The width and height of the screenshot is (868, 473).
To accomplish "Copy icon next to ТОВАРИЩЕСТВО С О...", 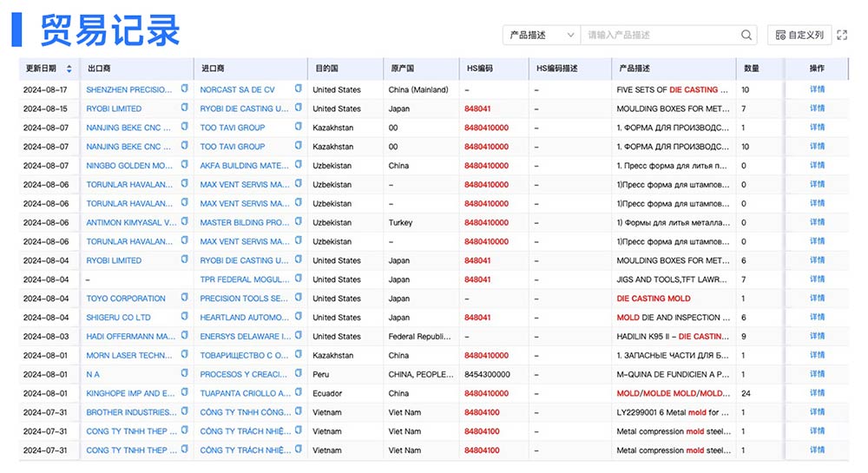I will click(298, 354).
